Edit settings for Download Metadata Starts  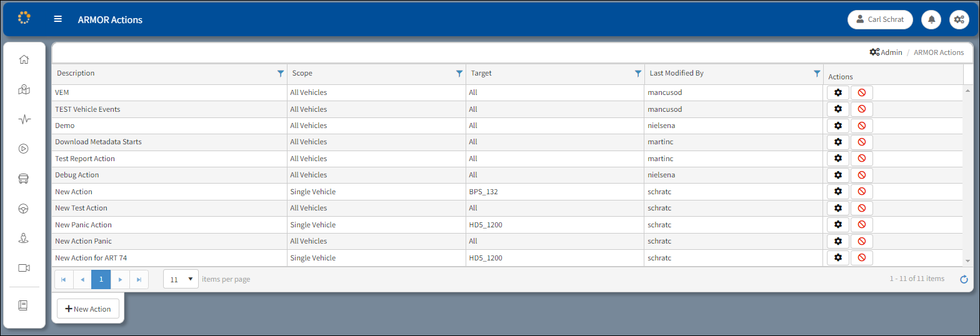tap(838, 142)
